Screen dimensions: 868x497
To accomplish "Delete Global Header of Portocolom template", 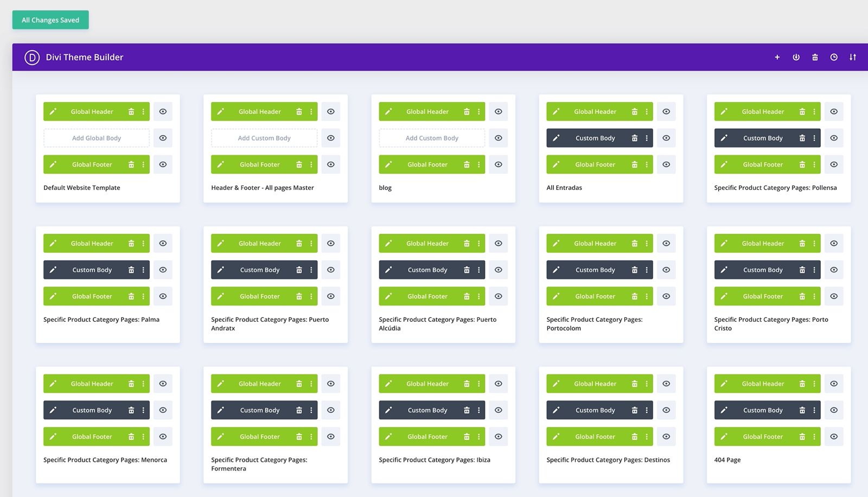I will tap(634, 244).
